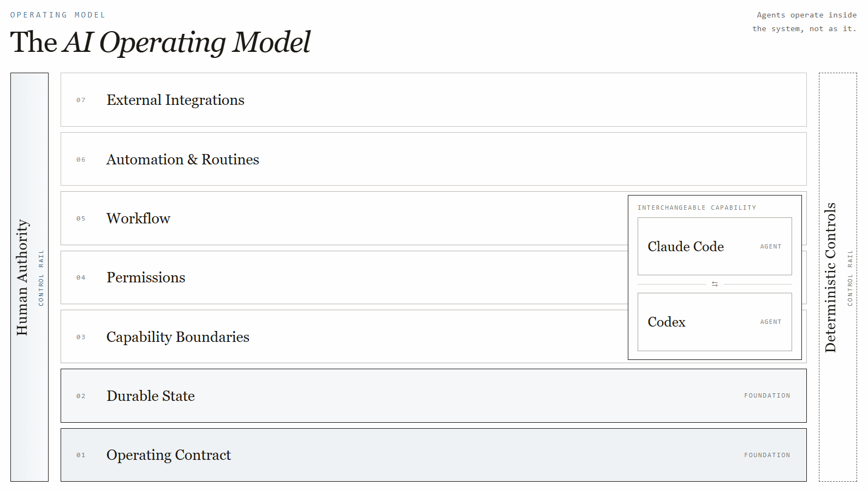
Task: Select the Operating Contract foundation layer
Action: (x=433, y=455)
